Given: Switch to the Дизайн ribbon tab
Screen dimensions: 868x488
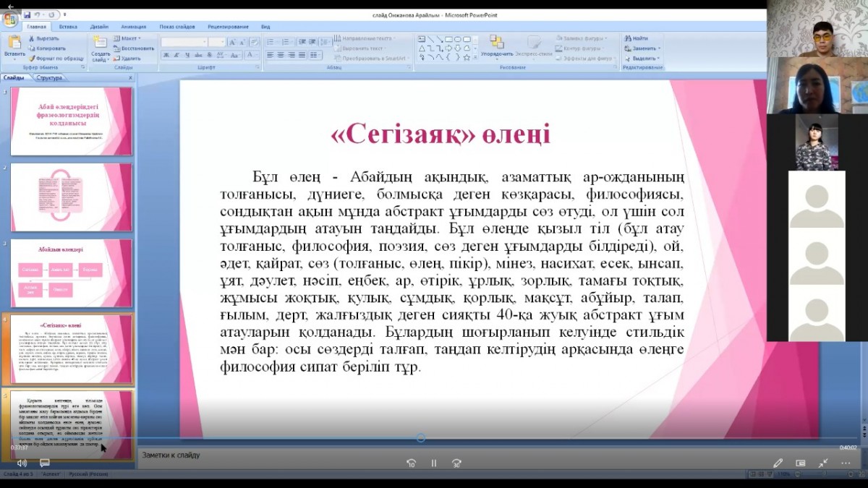Looking at the screenshot, I should (x=99, y=27).
